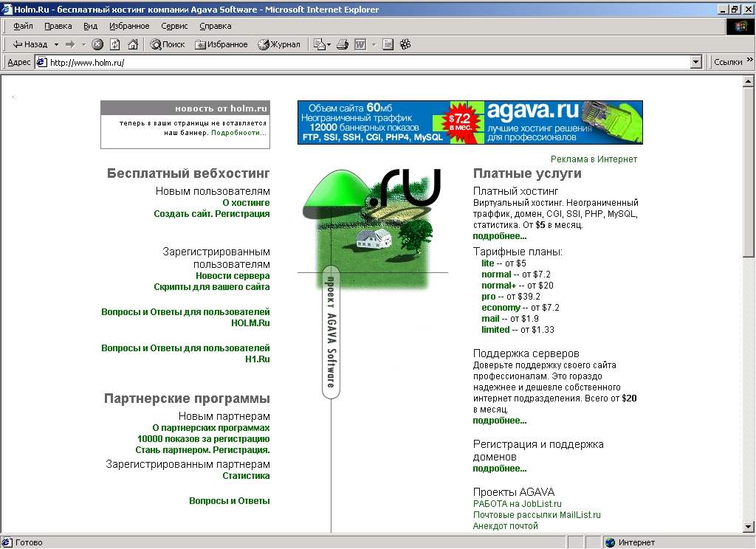Go to the Home page icon
The image size is (756, 549).
(133, 44)
